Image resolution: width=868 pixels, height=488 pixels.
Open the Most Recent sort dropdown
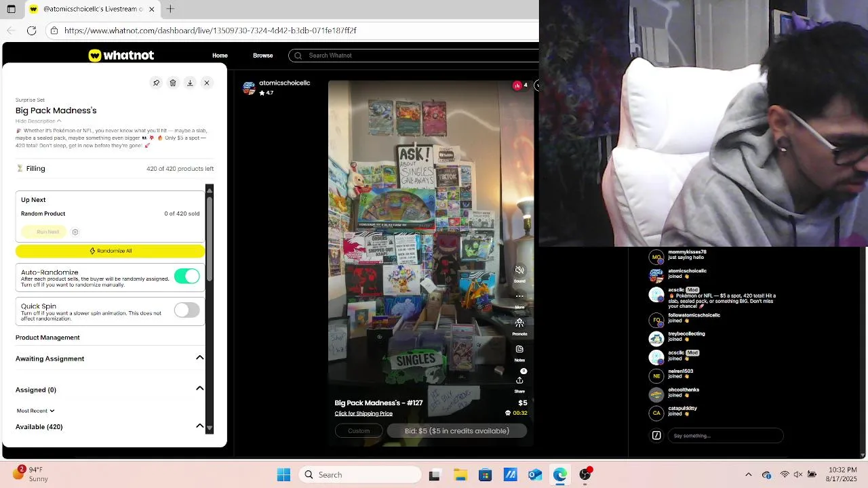(x=35, y=411)
